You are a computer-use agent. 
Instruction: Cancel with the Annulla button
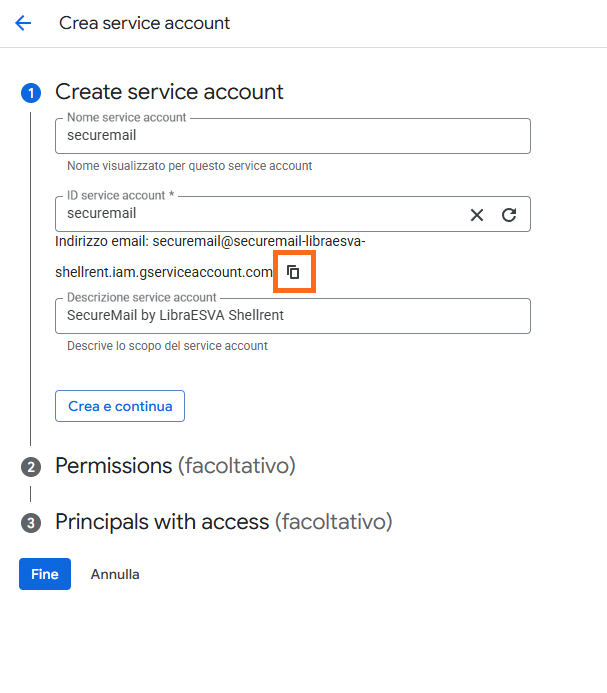(x=115, y=574)
